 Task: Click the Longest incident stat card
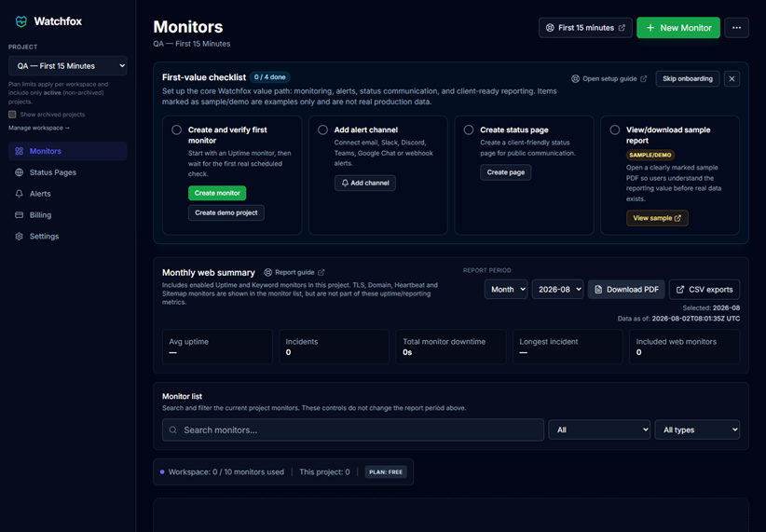tap(568, 347)
